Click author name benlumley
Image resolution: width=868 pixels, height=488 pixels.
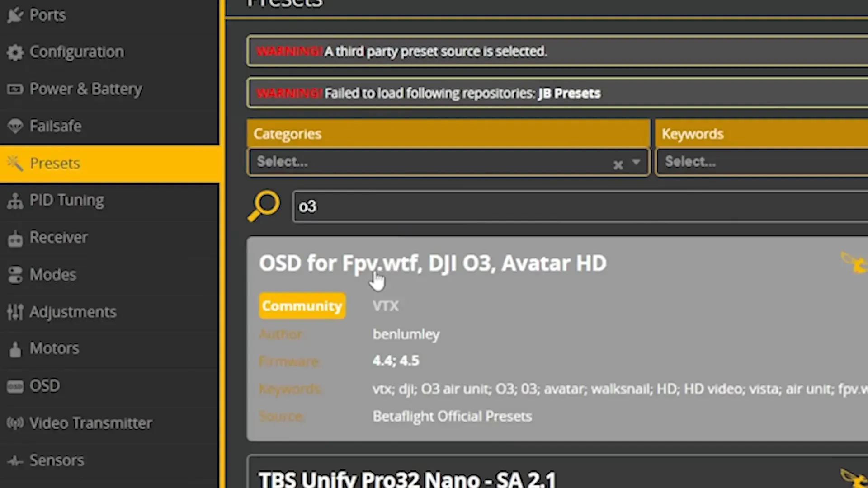pyautogui.click(x=406, y=334)
